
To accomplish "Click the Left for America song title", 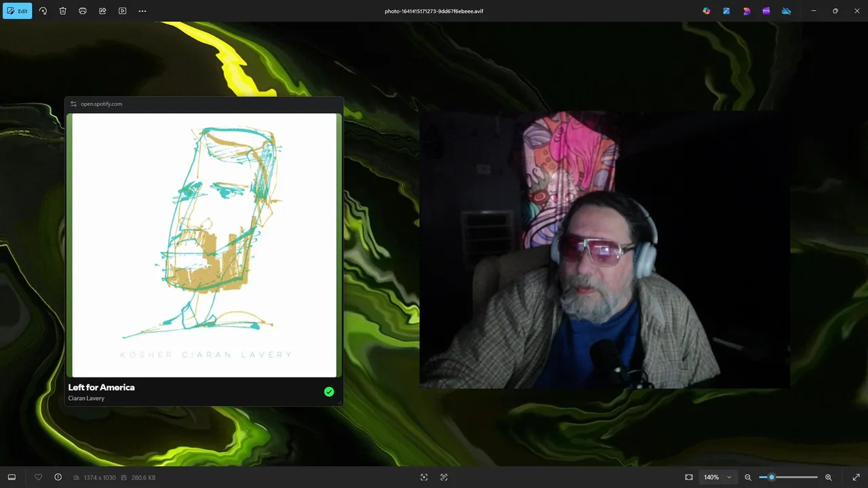I will click(x=101, y=387).
